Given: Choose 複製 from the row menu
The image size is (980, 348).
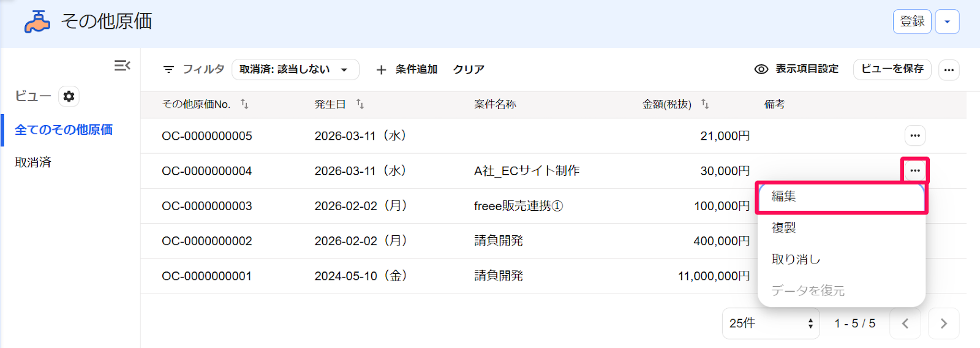Looking at the screenshot, I should pyautogui.click(x=842, y=228).
